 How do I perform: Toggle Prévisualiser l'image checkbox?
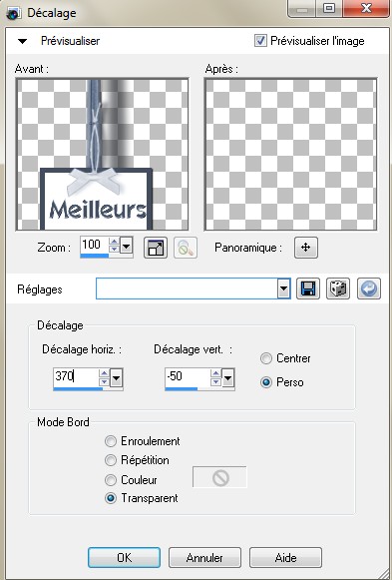(260, 40)
